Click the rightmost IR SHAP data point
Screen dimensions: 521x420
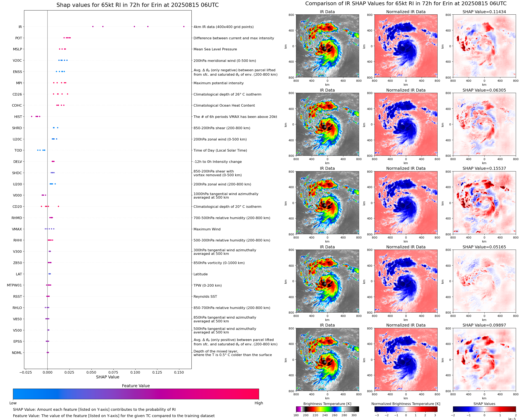coord(184,27)
